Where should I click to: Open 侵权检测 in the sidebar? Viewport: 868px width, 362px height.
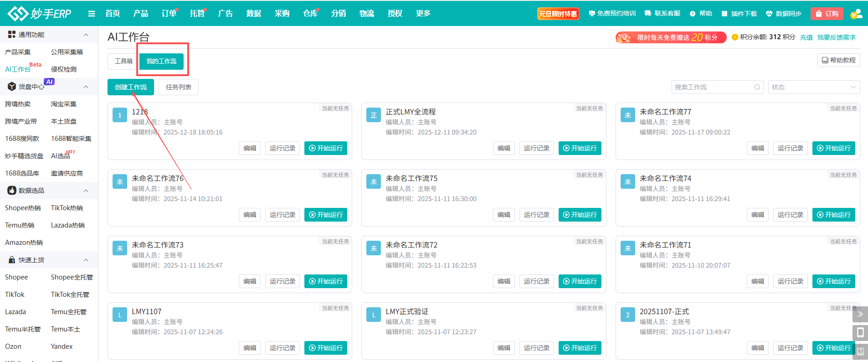(x=64, y=69)
